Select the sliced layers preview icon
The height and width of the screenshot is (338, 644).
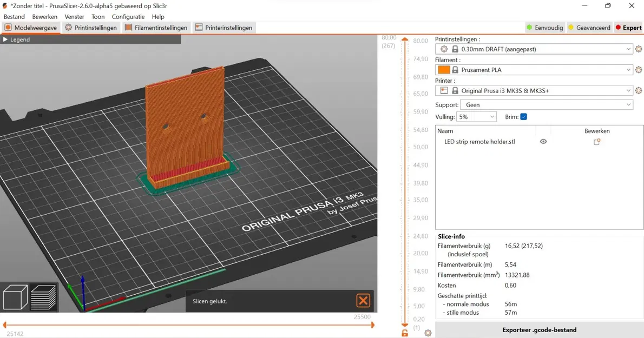(43, 297)
